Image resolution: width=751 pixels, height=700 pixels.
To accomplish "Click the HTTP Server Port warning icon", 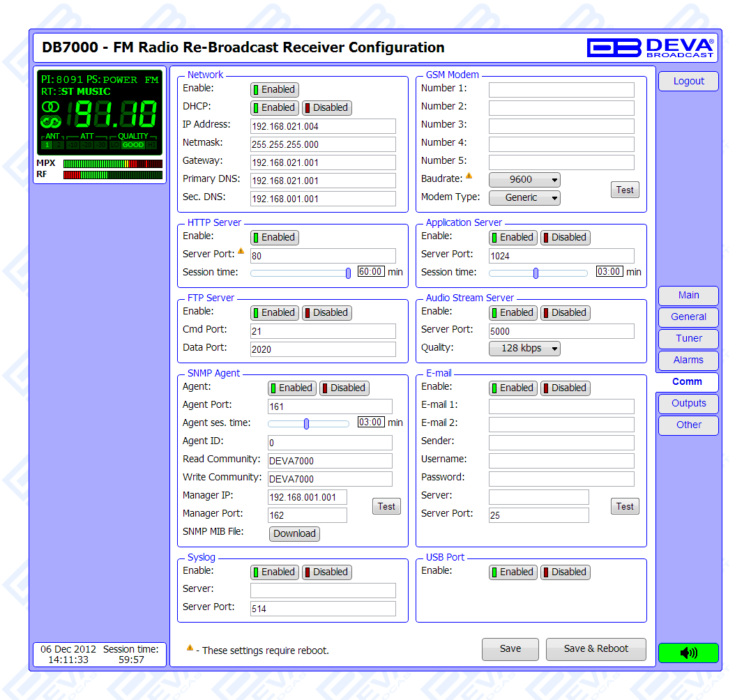I will 241,252.
